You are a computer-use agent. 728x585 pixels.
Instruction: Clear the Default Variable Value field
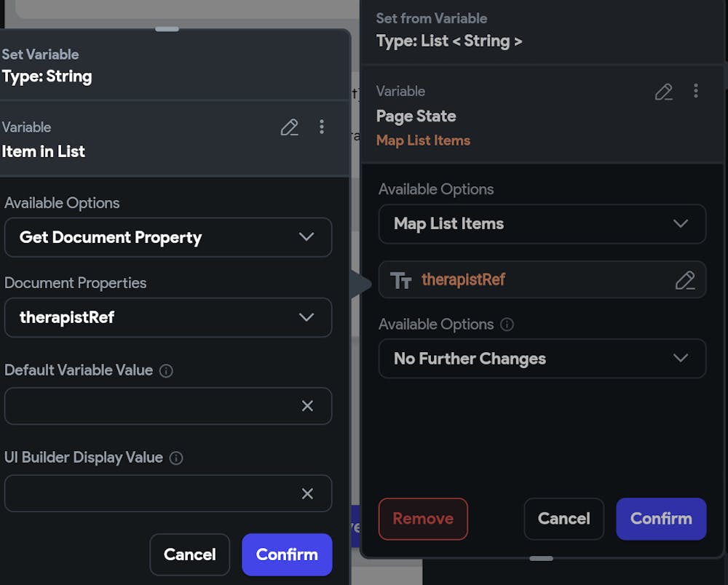tap(307, 406)
